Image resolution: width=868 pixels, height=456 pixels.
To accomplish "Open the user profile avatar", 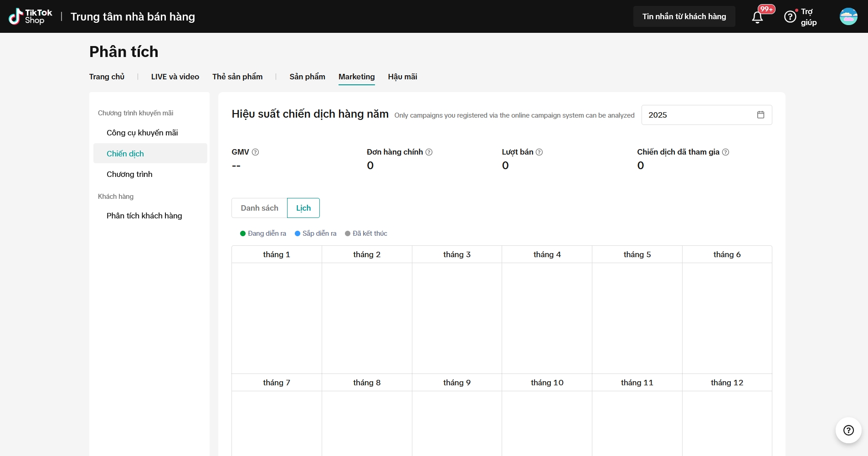I will tap(848, 16).
